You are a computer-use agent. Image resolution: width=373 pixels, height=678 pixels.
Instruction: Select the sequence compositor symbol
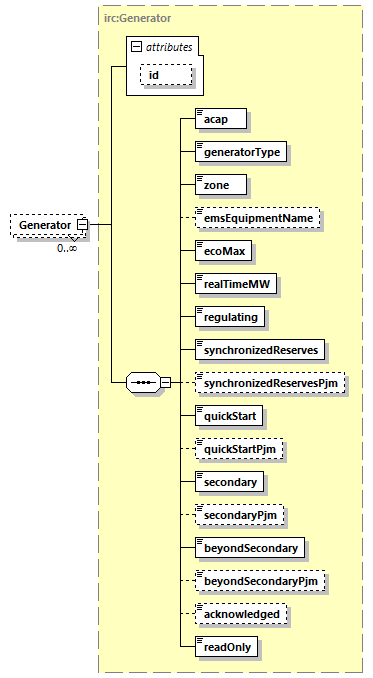click(143, 382)
